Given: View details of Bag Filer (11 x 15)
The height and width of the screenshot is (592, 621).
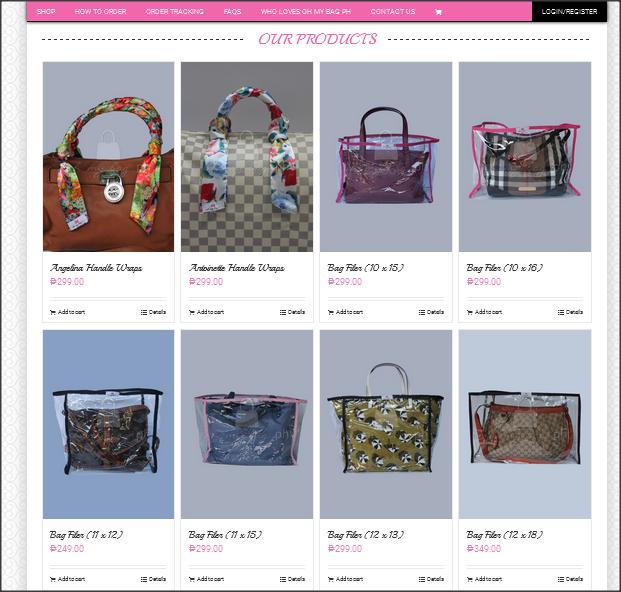Looking at the screenshot, I should 292,579.
